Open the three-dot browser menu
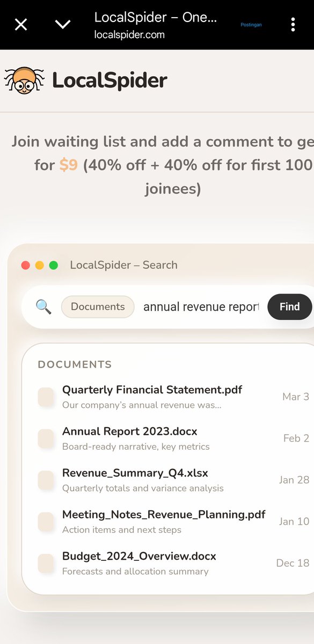This screenshot has width=314, height=644. [293, 25]
